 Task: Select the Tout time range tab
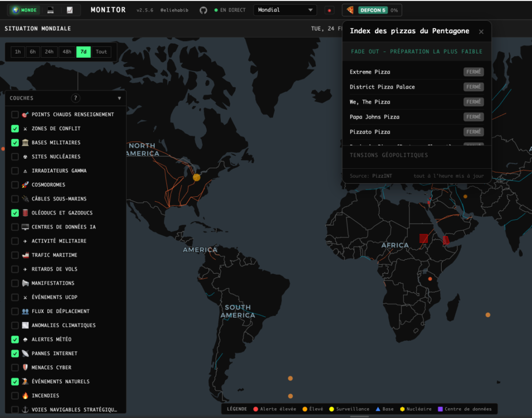(101, 51)
